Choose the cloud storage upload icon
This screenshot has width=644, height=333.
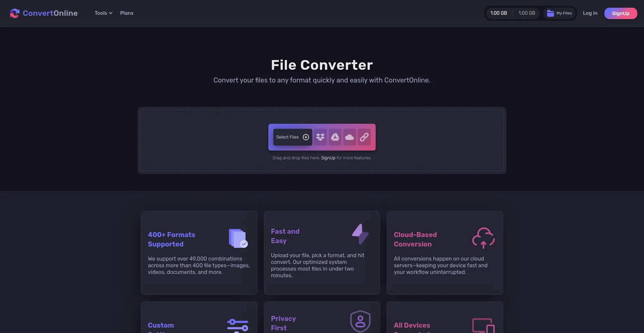tap(350, 137)
